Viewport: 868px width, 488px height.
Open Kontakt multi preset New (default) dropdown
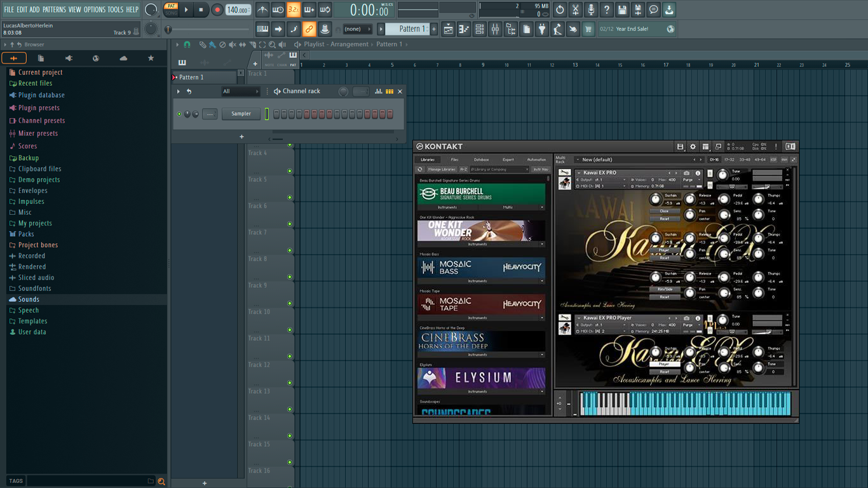[639, 159]
